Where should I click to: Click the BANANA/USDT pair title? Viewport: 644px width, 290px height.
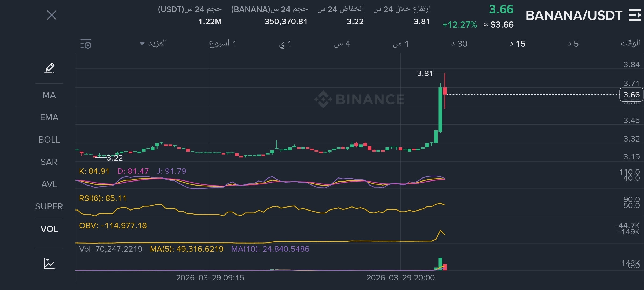tap(574, 16)
